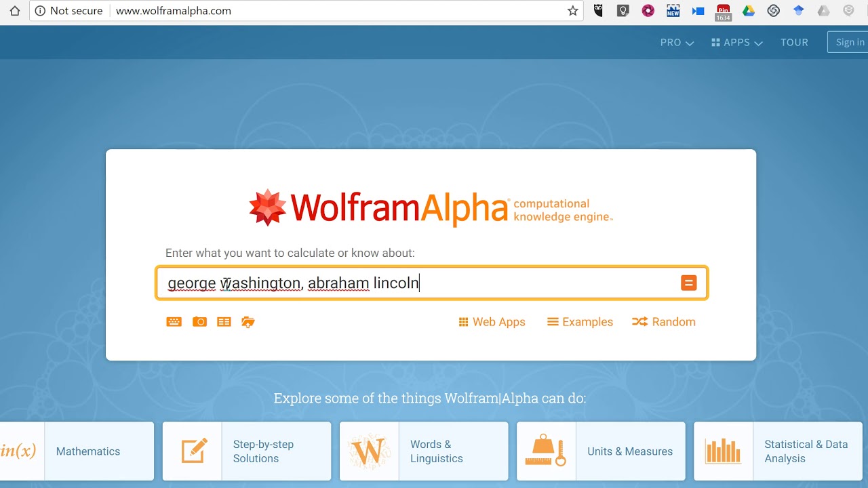
Task: Click the file upload folder icon
Action: pyautogui.click(x=248, y=322)
